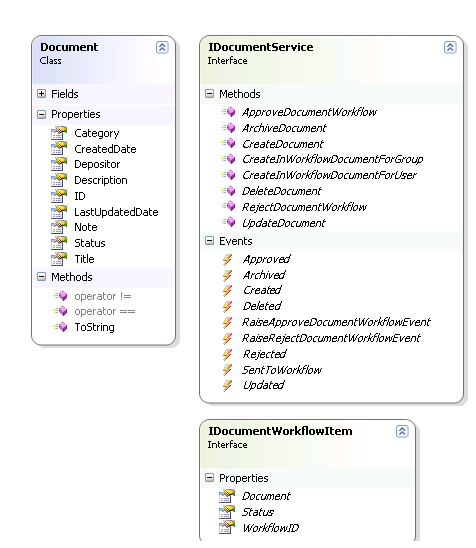Image resolution: width=476 pixels, height=548 pixels.
Task: Click the Approved event lightning icon
Action: (227, 259)
